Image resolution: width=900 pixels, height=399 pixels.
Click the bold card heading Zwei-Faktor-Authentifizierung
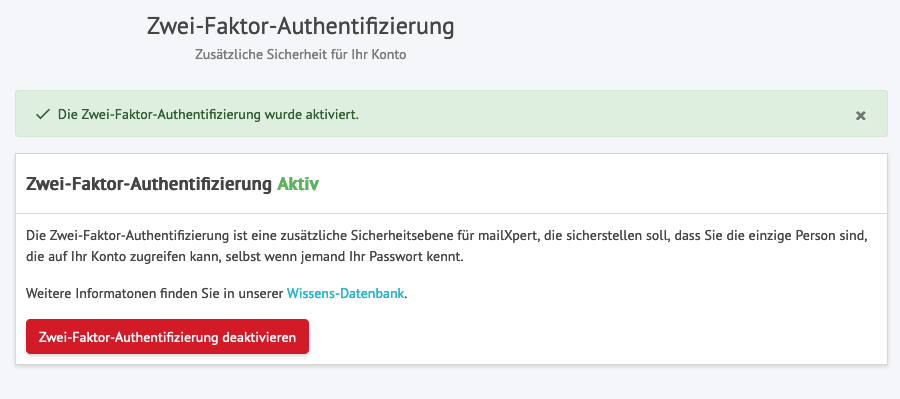tap(149, 184)
